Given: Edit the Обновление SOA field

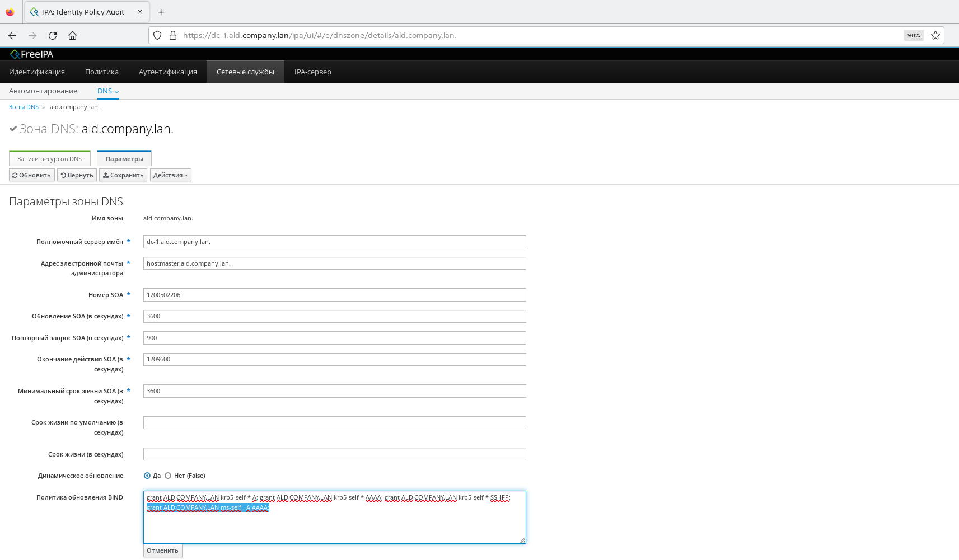Looking at the screenshot, I should (335, 316).
